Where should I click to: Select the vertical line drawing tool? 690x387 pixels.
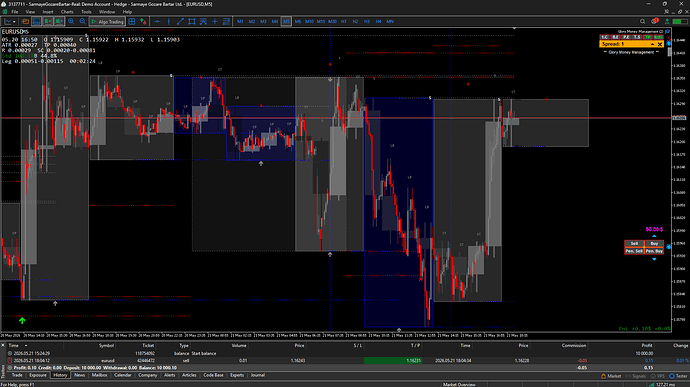169,21
